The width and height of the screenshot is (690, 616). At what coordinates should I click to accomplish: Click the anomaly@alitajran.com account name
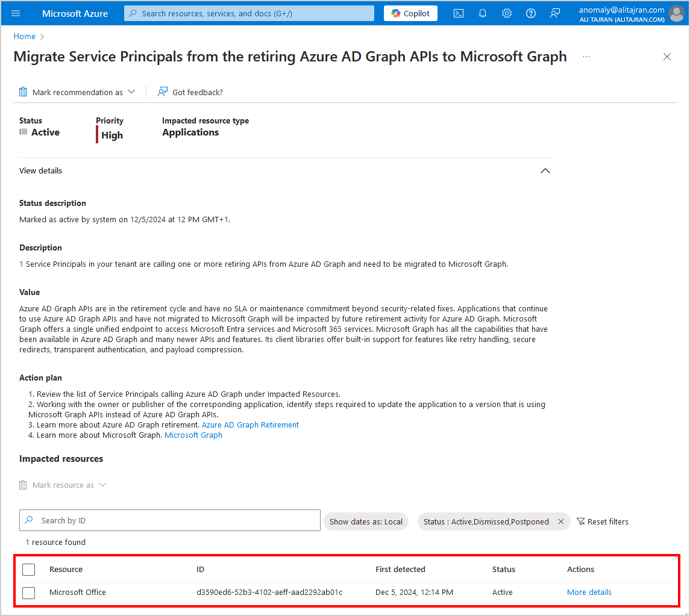click(x=621, y=10)
